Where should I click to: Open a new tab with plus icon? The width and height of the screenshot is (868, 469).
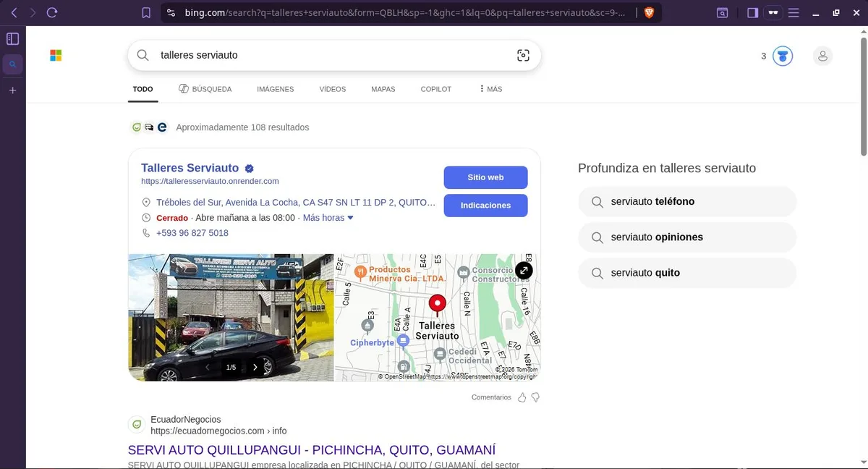[12, 90]
